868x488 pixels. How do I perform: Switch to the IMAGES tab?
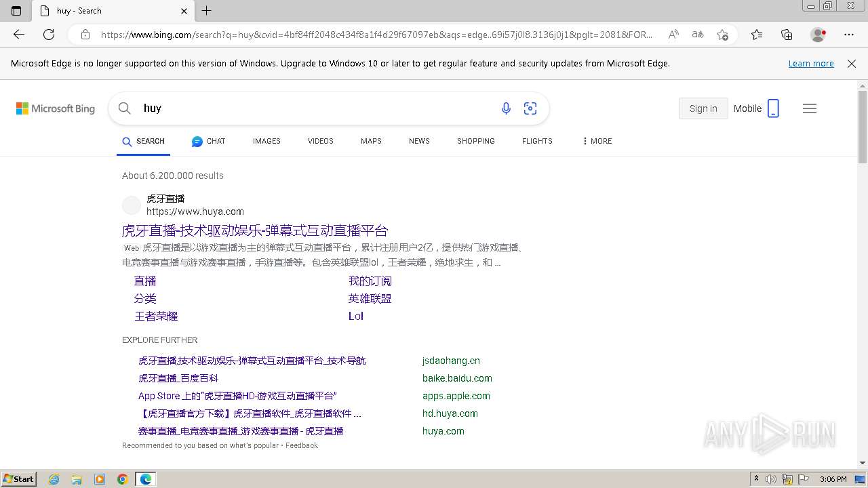[x=267, y=141]
